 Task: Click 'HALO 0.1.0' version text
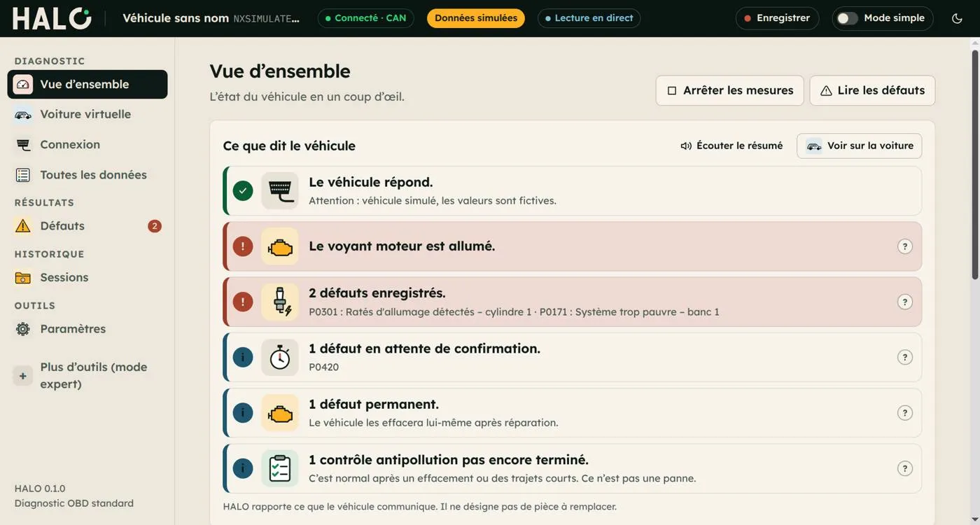pyautogui.click(x=40, y=489)
